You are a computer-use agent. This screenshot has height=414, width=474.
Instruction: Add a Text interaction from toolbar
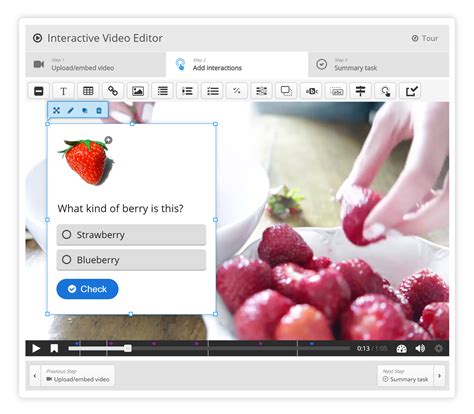pos(63,91)
